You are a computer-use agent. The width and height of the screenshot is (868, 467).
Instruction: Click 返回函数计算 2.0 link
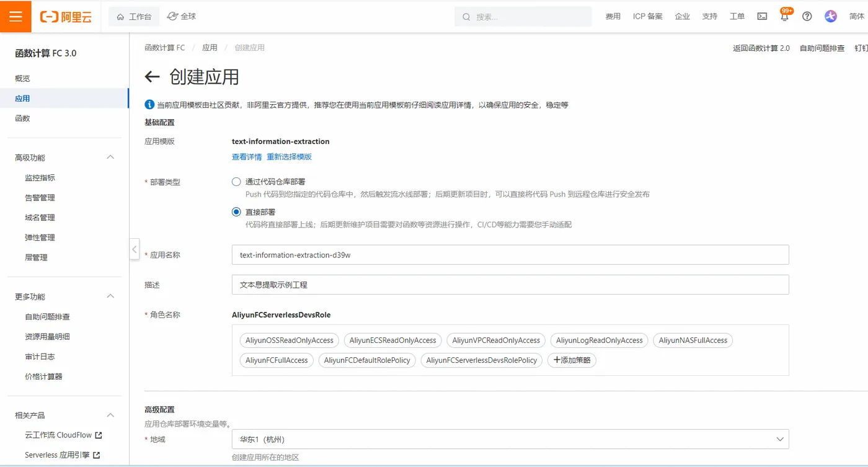tap(761, 48)
